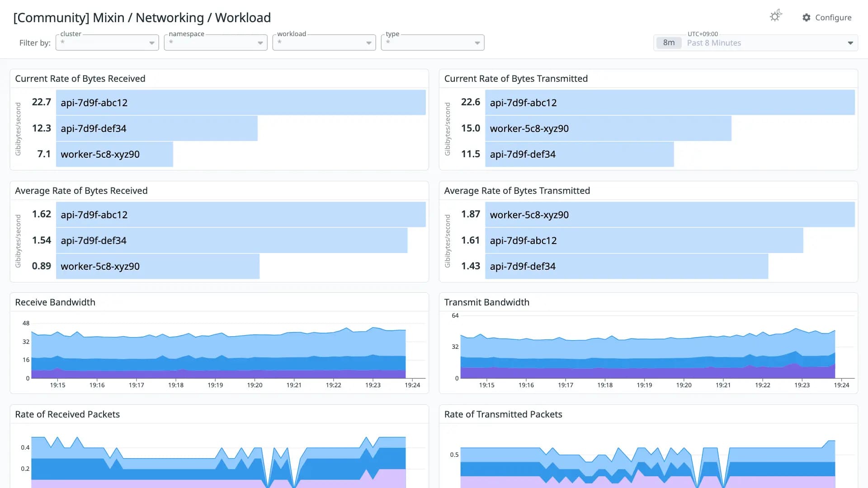Expand the Past 8 Minutes time range selector
The width and height of the screenshot is (868, 488).
755,43
